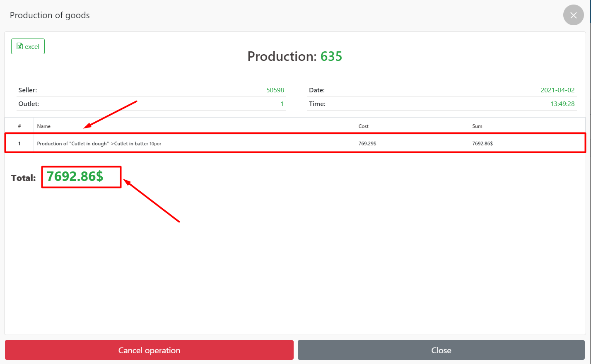The width and height of the screenshot is (591, 364).
Task: Select the Cutlet in dough production row name
Action: [x=92, y=144]
